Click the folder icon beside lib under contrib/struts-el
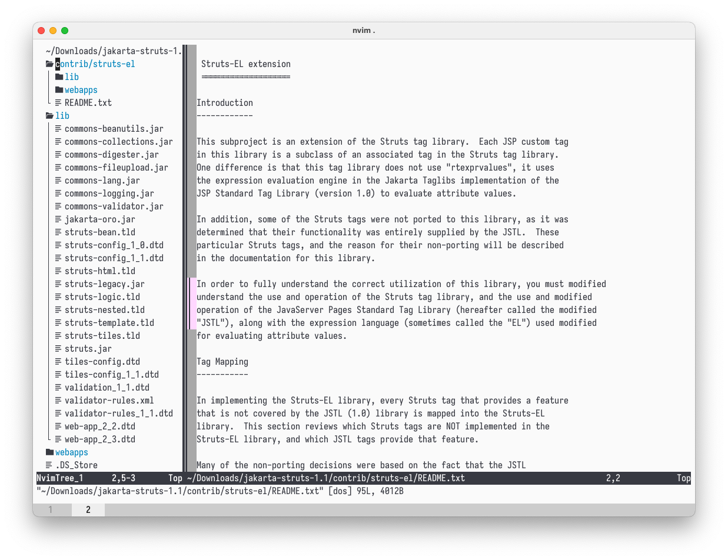Screen dimensions: 728x560 [x=59, y=77]
